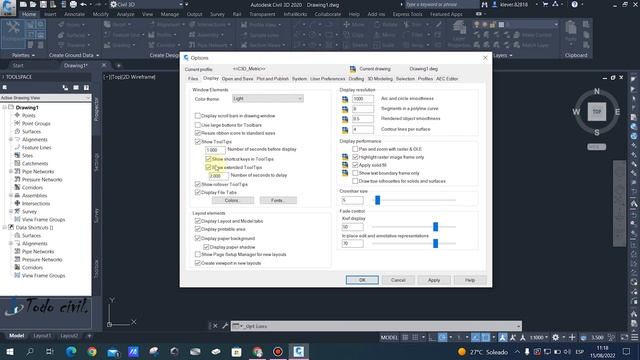Open the Active Drawing View dropdown in Toolspace
Viewport: 640px width, 360px height.
(x=45, y=98)
